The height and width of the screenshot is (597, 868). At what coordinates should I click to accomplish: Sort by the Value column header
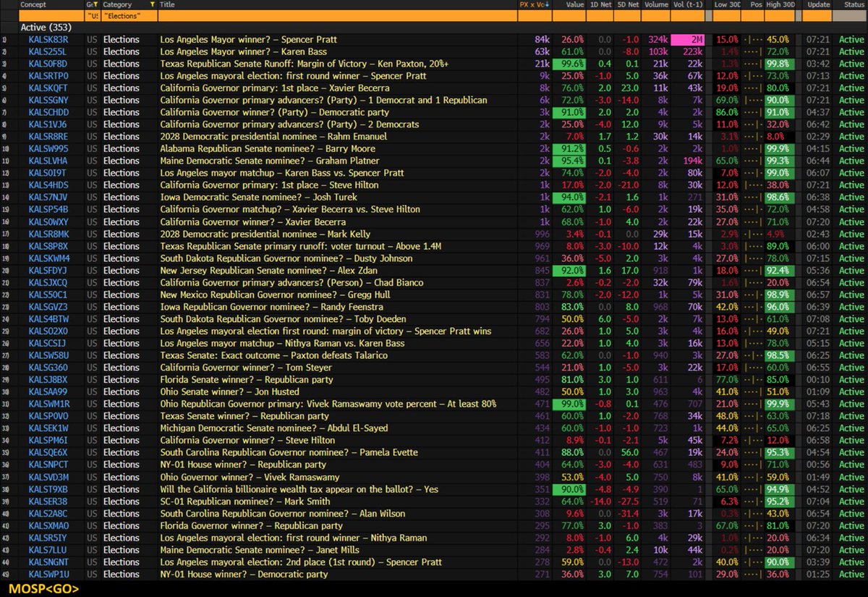(574, 4)
